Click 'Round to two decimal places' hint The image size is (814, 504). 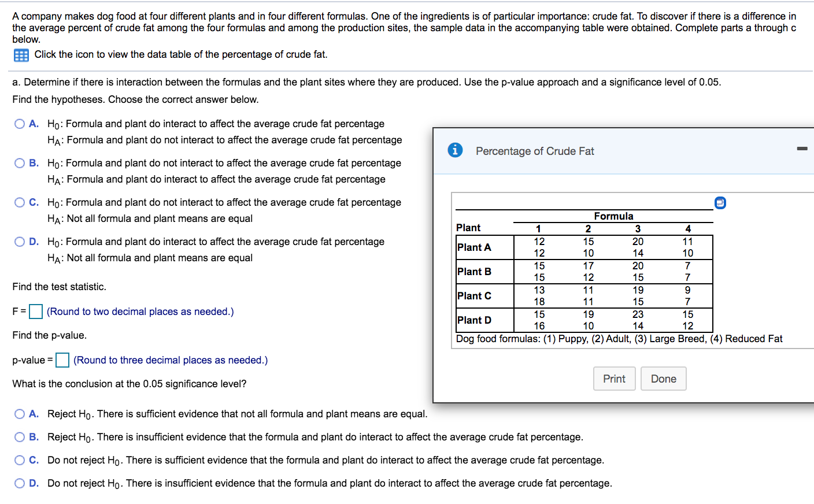pyautogui.click(x=140, y=312)
